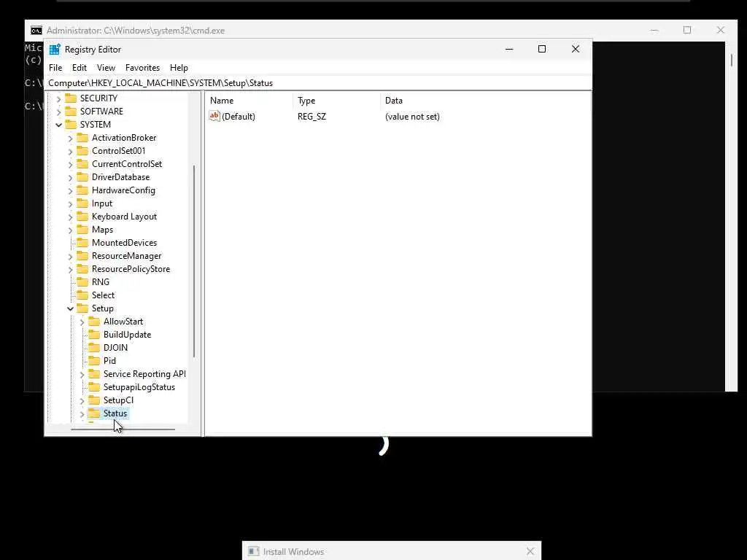
Task: Click the Install Windows title icon
Action: 253,551
